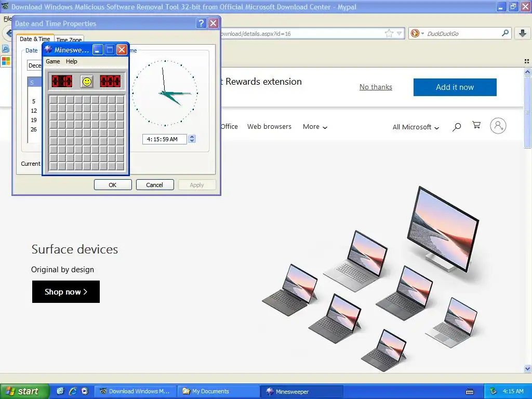532x399 pixels.
Task: Open the Web browsers nav link
Action: (269, 127)
